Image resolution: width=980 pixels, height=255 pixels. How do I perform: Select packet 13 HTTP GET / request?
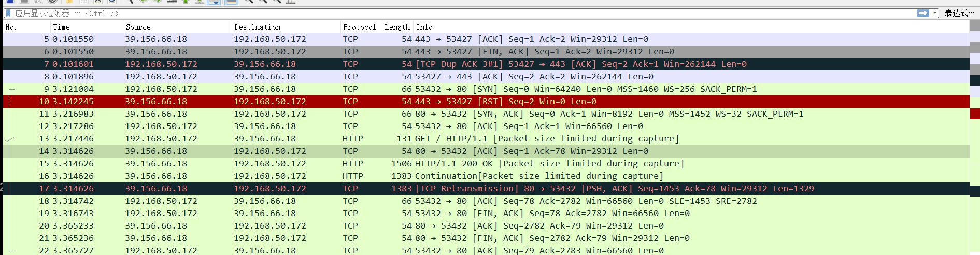[x=486, y=139]
